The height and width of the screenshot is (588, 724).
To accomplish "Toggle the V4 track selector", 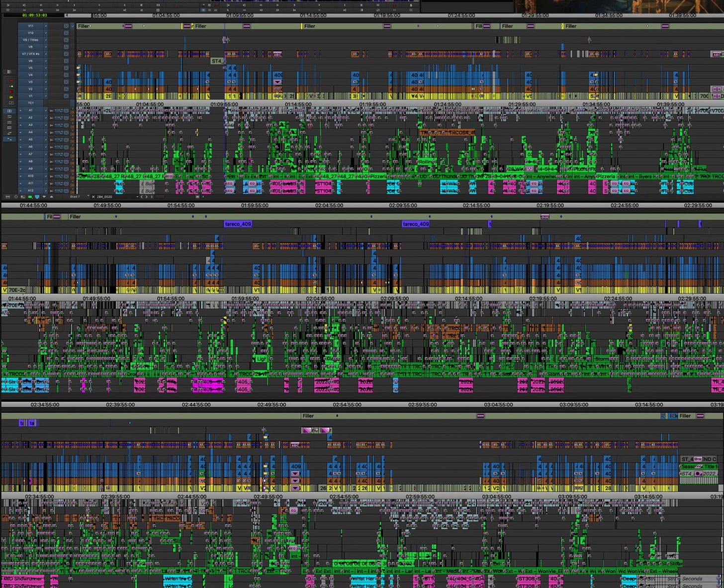I will pos(30,75).
